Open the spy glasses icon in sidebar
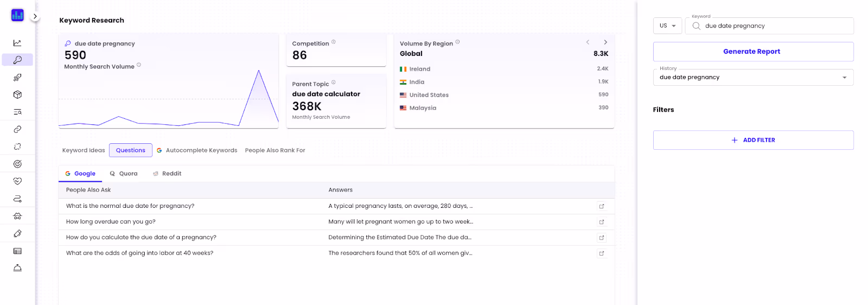Image resolution: width=868 pixels, height=305 pixels. click(17, 216)
